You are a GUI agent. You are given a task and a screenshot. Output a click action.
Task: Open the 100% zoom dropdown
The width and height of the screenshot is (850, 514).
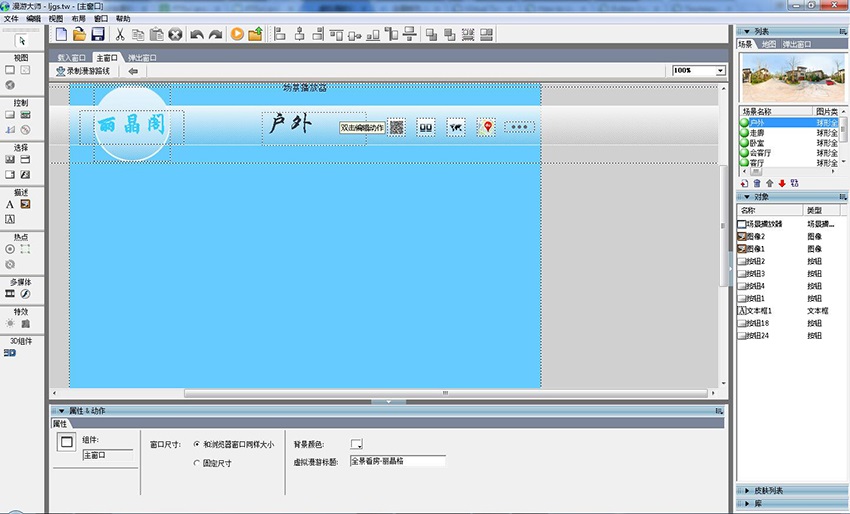click(720, 71)
